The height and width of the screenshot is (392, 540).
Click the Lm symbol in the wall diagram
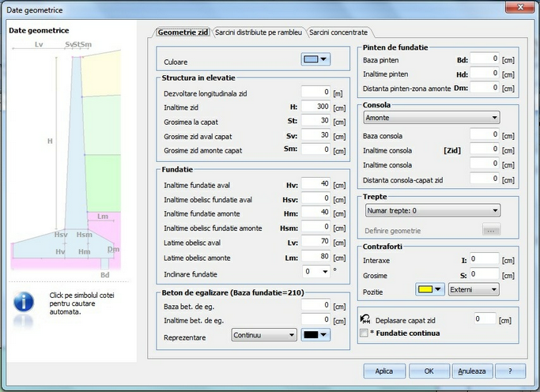[x=103, y=217]
